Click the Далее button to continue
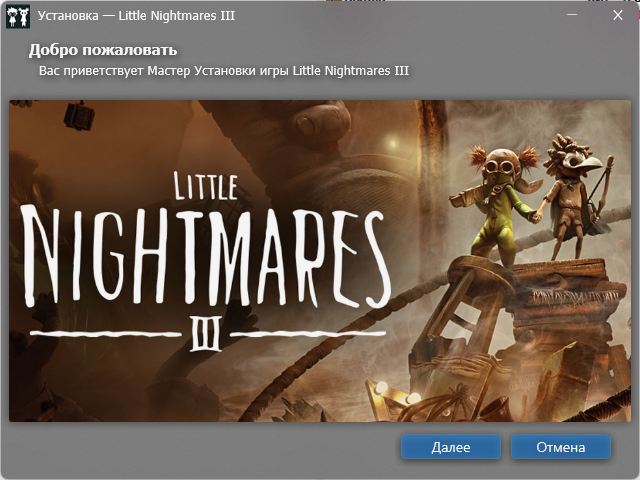Screen dimensions: 640x480 [451, 447]
